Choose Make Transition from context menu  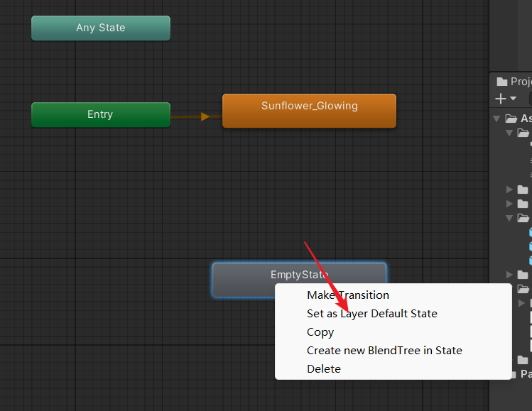(347, 295)
